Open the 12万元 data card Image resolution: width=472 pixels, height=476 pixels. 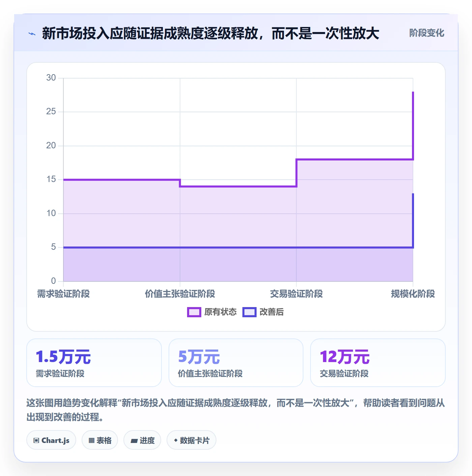click(378, 363)
